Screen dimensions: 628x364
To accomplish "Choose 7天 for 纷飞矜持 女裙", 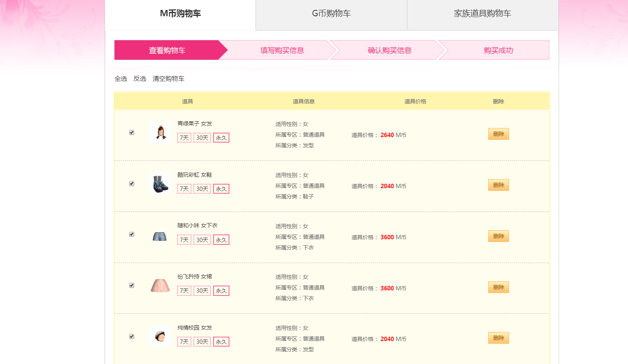I will click(x=184, y=291).
